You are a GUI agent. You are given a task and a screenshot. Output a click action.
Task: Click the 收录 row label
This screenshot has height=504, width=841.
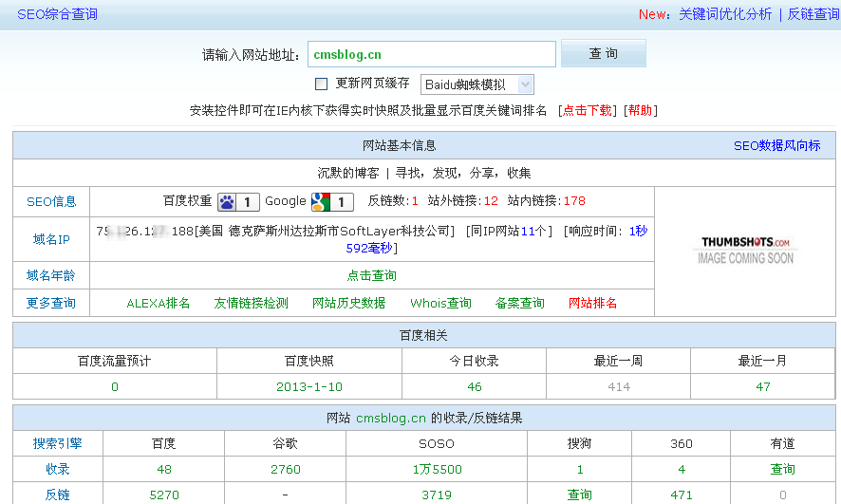pos(57,470)
